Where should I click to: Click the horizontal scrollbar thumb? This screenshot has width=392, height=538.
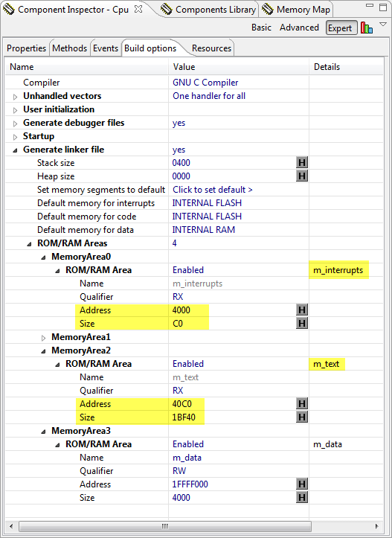pos(165,526)
